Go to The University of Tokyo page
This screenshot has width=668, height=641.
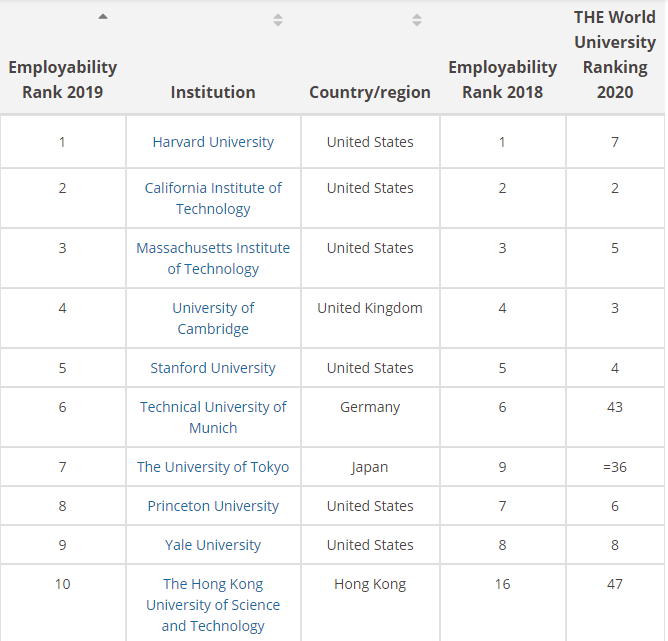click(x=213, y=467)
